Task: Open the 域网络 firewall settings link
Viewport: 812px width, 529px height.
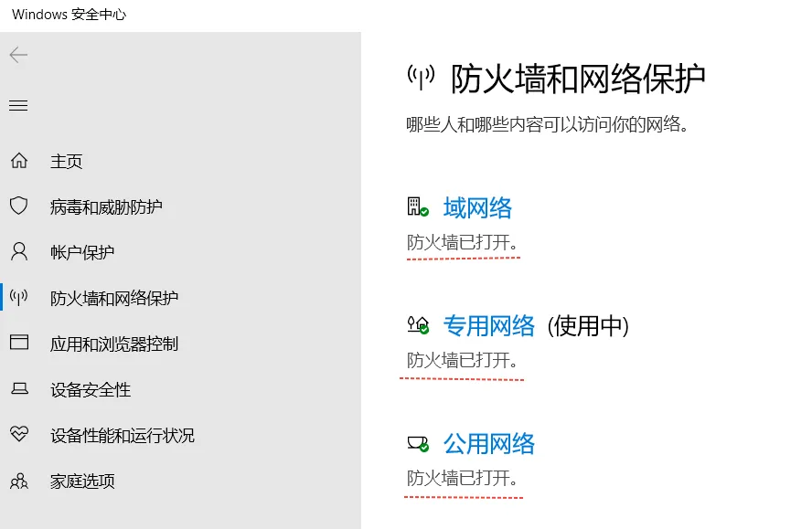Action: pyautogui.click(x=477, y=208)
